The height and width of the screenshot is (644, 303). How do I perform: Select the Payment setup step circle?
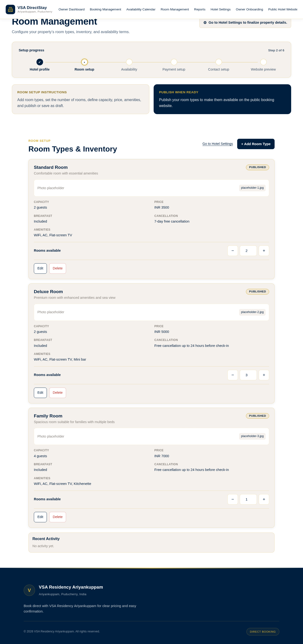coord(174,62)
